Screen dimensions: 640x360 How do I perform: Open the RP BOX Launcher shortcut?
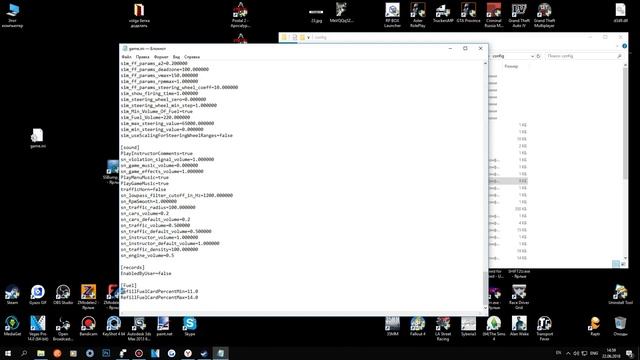point(392,15)
